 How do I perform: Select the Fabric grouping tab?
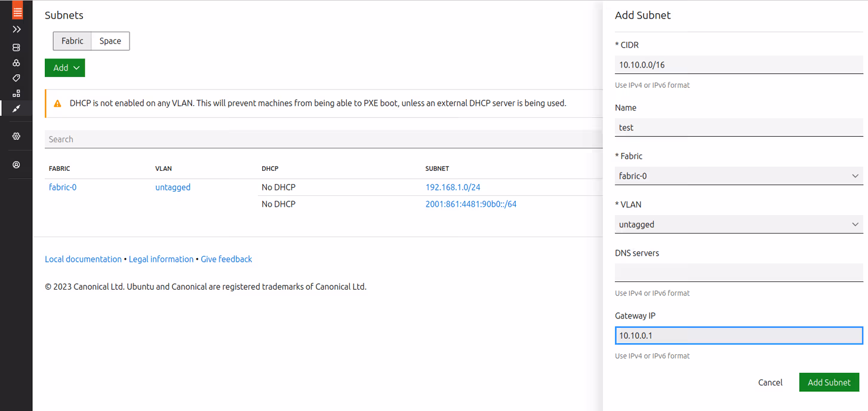pos(72,41)
